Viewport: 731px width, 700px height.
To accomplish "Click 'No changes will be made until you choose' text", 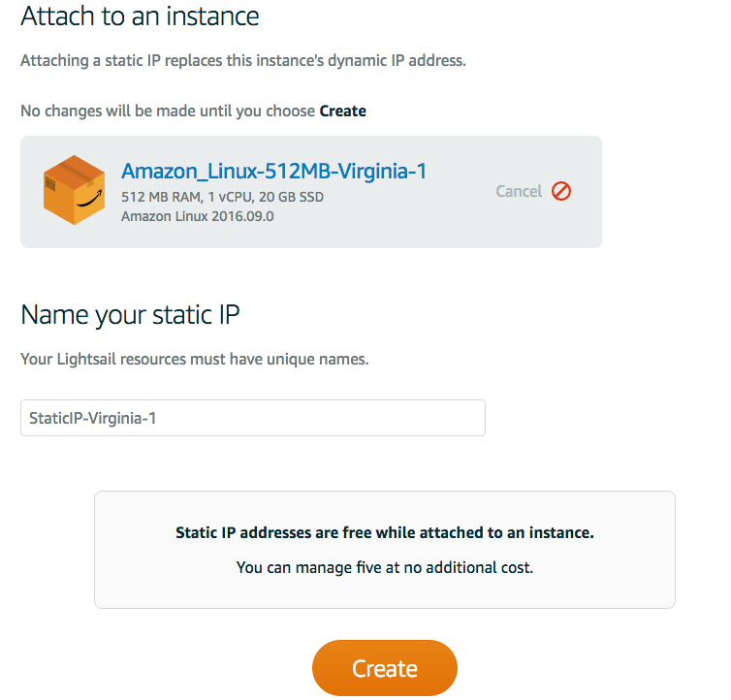I will tap(168, 111).
